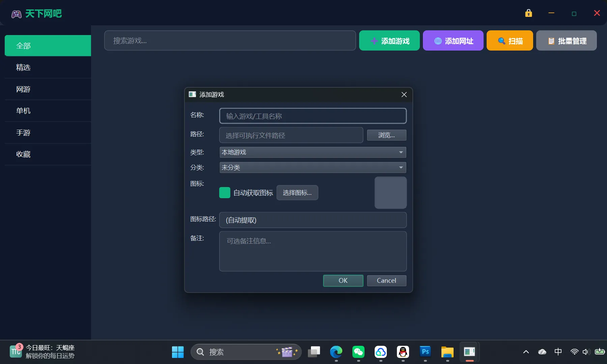Open the 类型 dropdown showing 本地游戏
607x364 pixels.
click(x=312, y=152)
